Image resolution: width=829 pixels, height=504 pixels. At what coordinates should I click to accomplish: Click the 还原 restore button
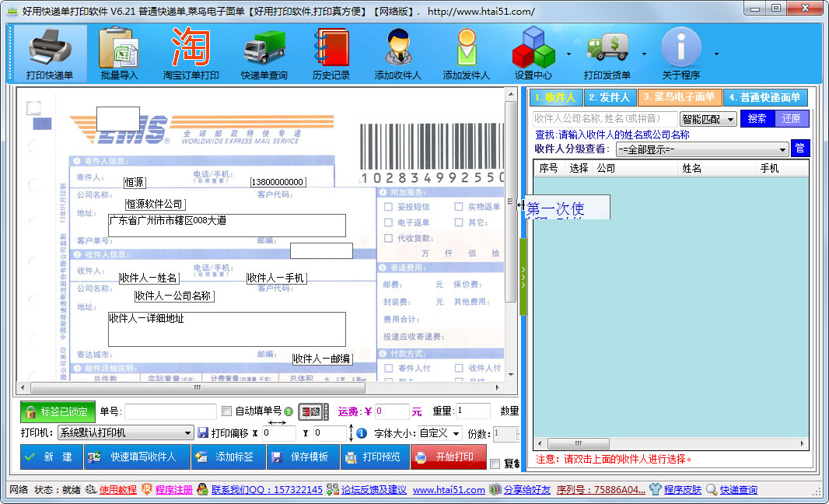(792, 118)
